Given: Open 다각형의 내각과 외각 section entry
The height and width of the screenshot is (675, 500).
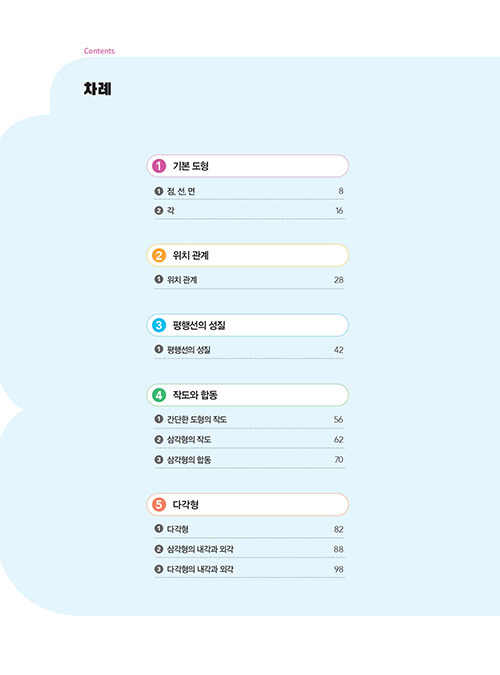Looking at the screenshot, I should tap(249, 569).
